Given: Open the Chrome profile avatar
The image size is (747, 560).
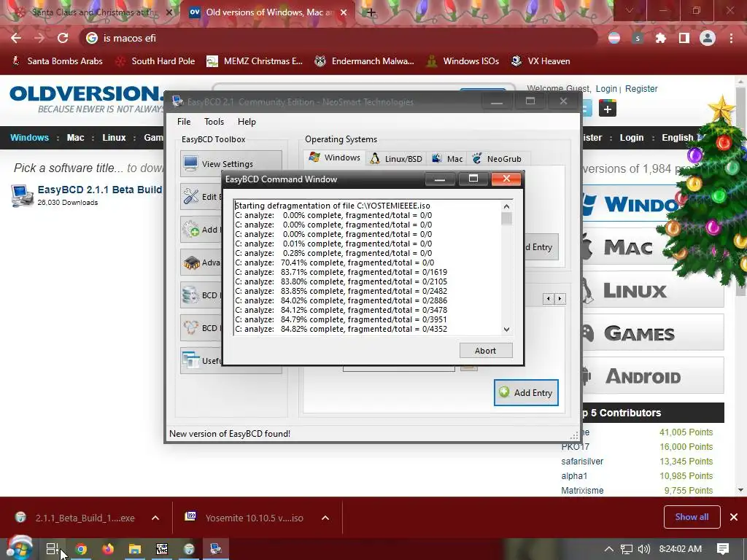Looking at the screenshot, I should 708,38.
